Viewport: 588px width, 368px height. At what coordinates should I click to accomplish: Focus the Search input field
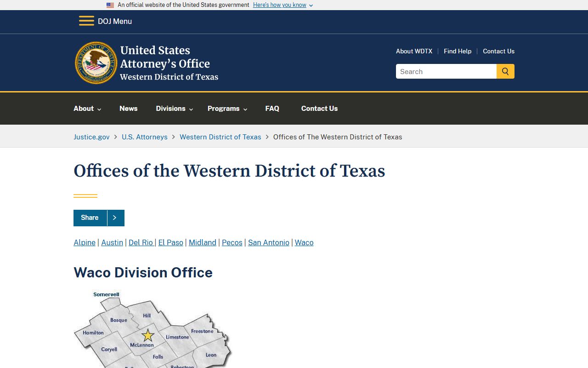[446, 71]
